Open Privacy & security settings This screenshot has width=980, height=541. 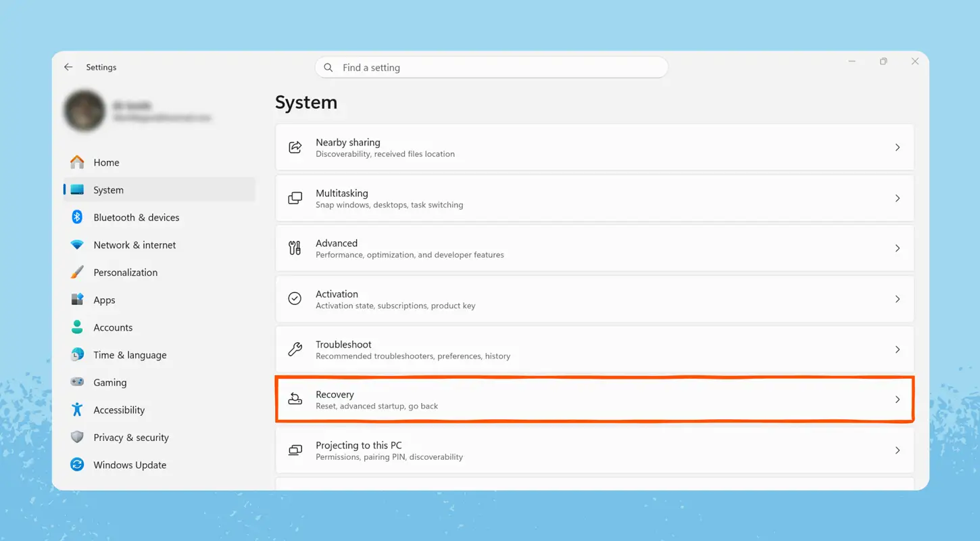tap(160, 438)
